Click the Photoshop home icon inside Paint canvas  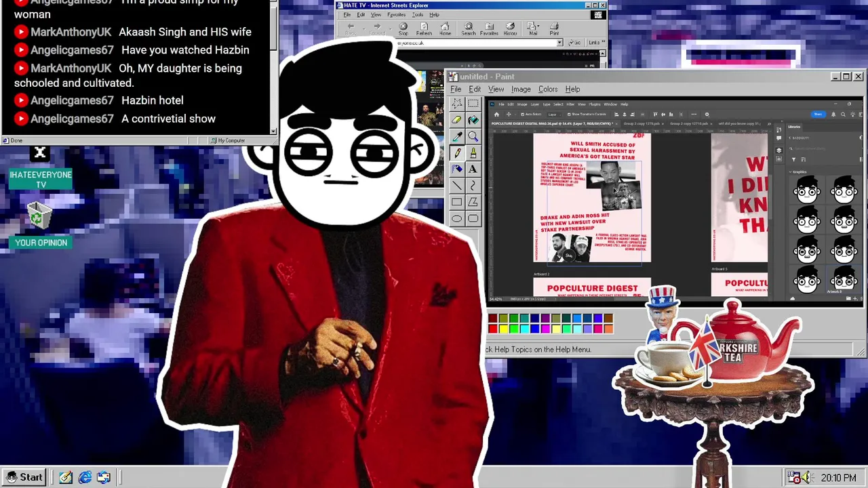click(x=496, y=115)
